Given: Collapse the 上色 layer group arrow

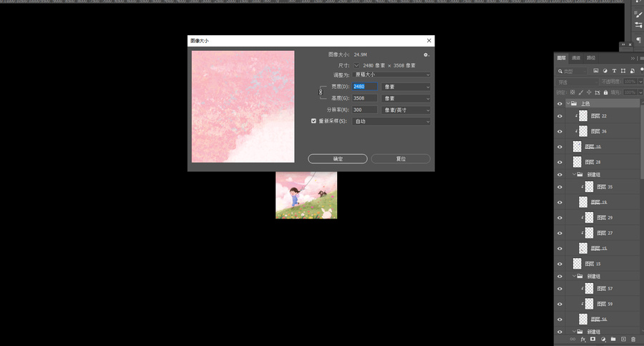Looking at the screenshot, I should click(x=568, y=103).
